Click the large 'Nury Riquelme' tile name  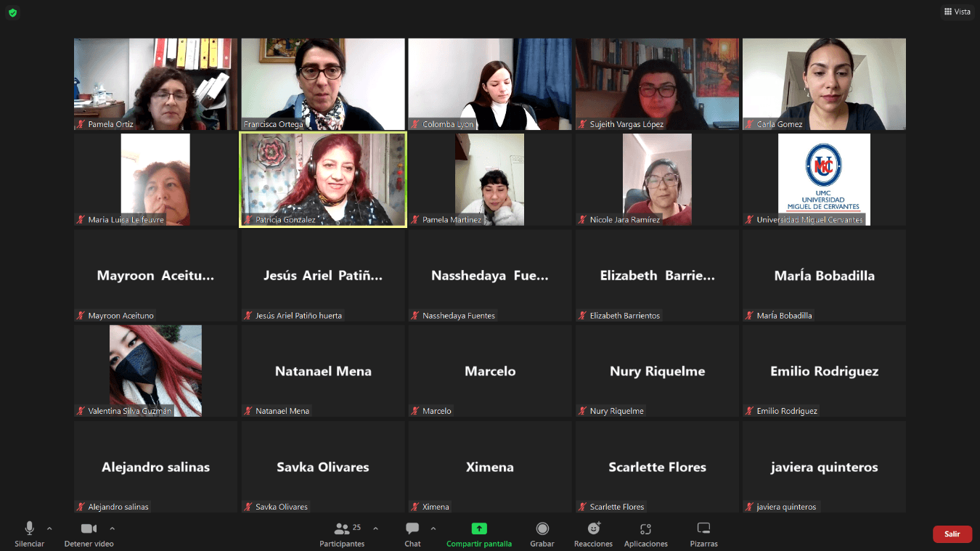657,371
